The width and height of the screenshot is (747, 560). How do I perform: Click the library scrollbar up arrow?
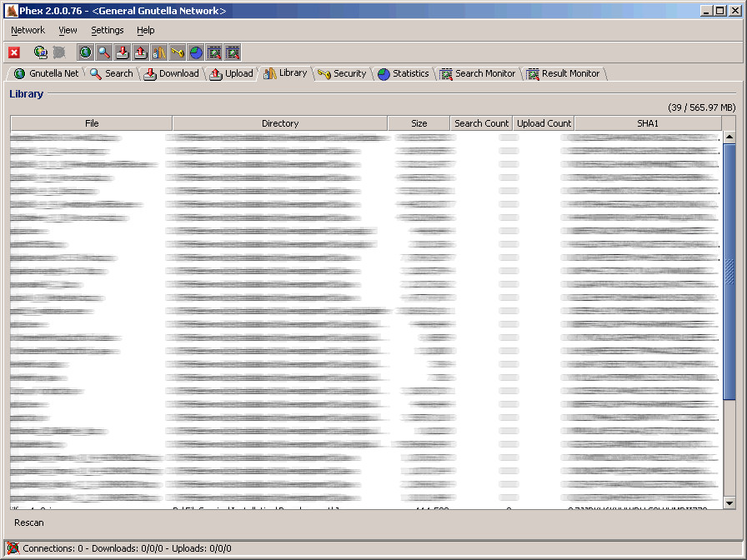tap(729, 137)
